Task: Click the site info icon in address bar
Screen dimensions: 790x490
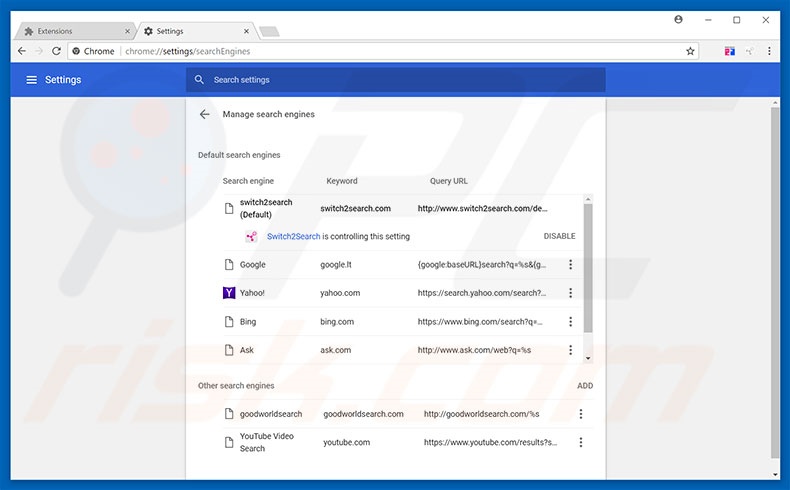Action: coord(76,51)
